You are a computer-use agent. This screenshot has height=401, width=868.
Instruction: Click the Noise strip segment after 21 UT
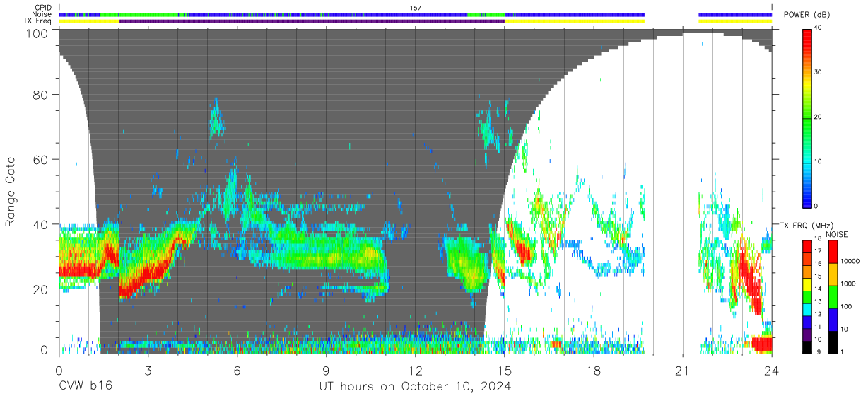click(x=735, y=14)
